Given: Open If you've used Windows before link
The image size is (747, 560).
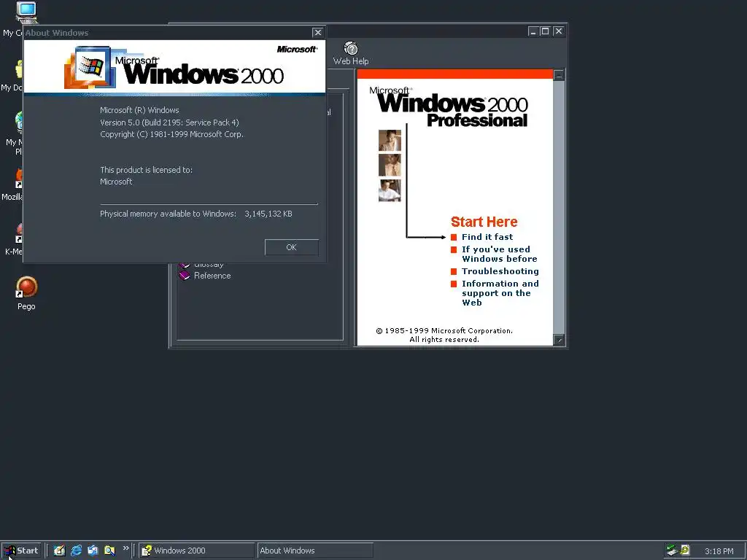Looking at the screenshot, I should [x=499, y=254].
